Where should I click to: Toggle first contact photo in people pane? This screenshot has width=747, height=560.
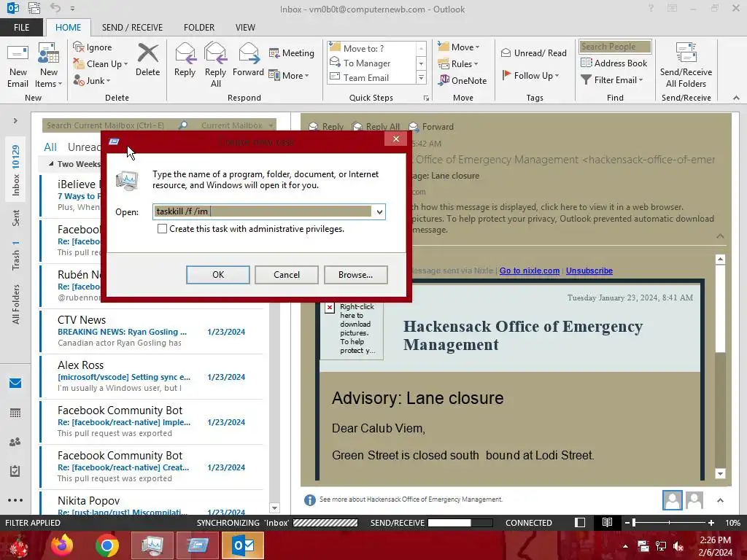coord(672,500)
